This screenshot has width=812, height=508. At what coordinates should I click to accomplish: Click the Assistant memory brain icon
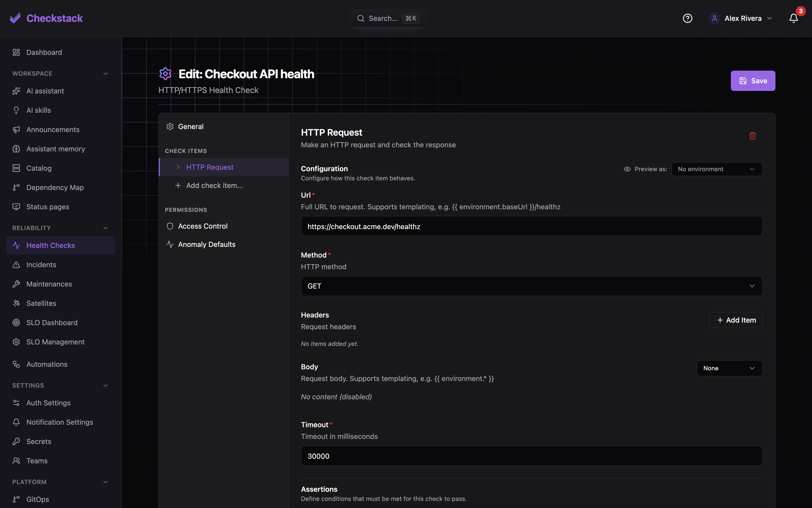tap(16, 149)
